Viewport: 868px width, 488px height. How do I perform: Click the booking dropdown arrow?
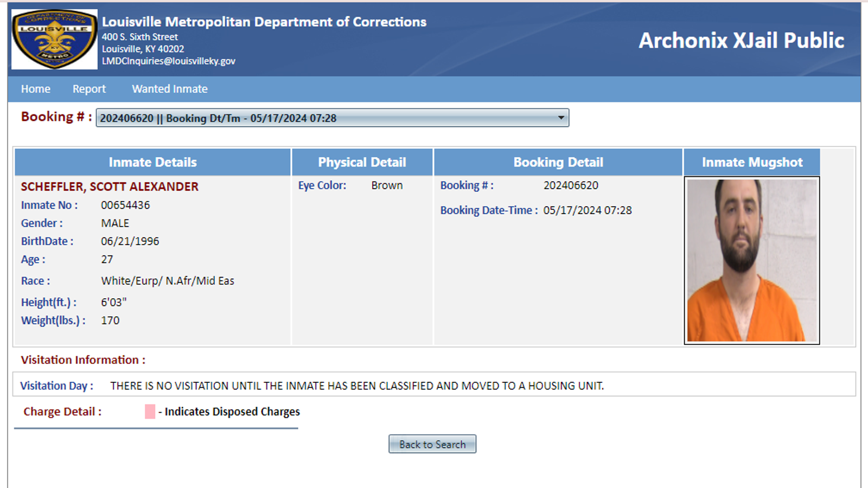click(561, 118)
